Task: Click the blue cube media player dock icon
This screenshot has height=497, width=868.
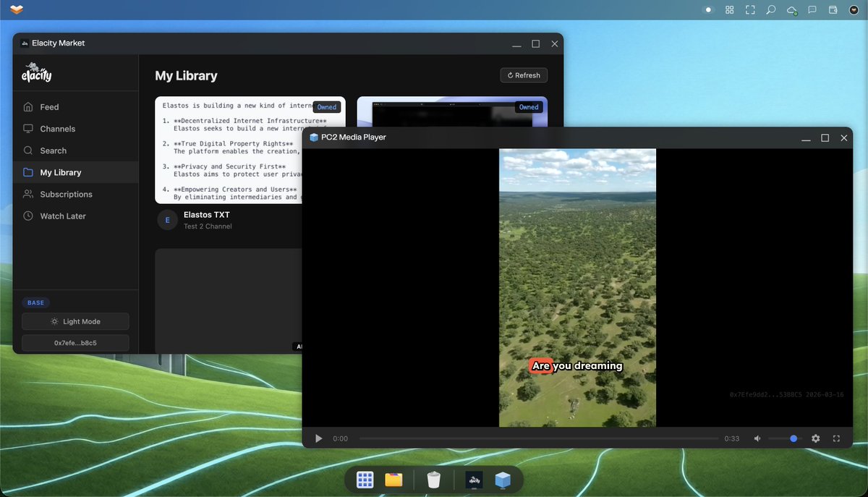Action: (x=503, y=479)
